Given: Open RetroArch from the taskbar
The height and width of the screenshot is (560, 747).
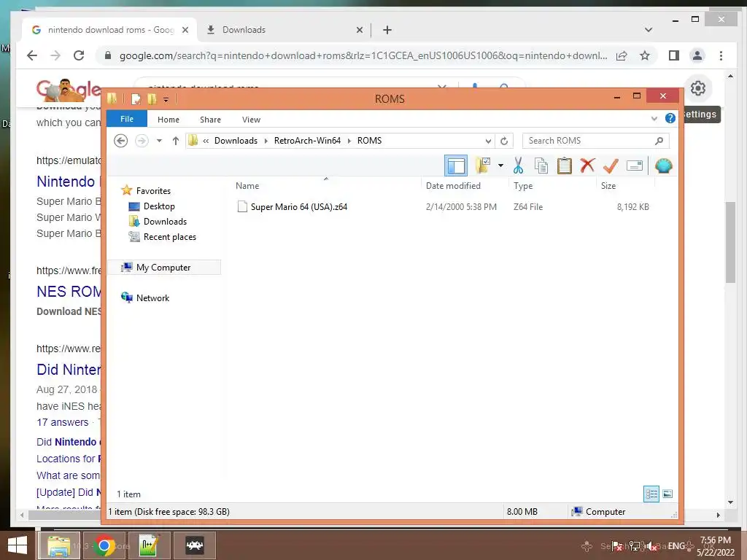Looking at the screenshot, I should point(194,545).
